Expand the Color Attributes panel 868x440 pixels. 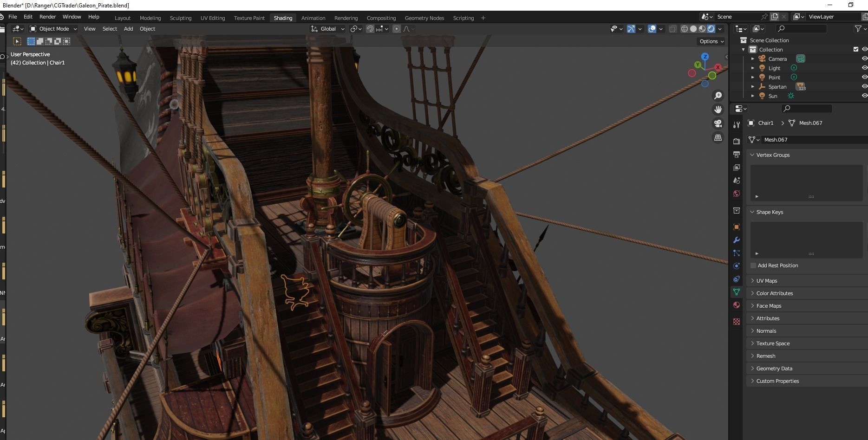point(806,293)
